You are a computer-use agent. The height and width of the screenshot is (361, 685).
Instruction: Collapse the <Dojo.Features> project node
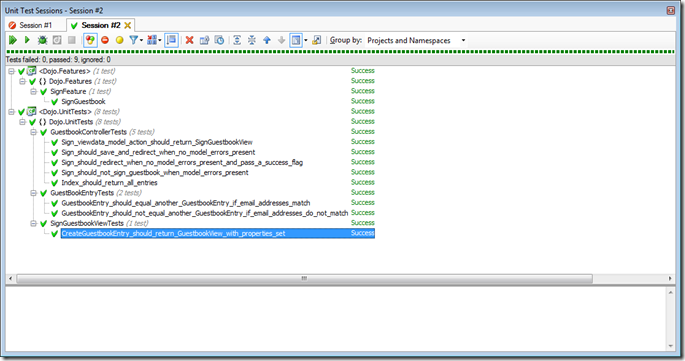(x=11, y=71)
